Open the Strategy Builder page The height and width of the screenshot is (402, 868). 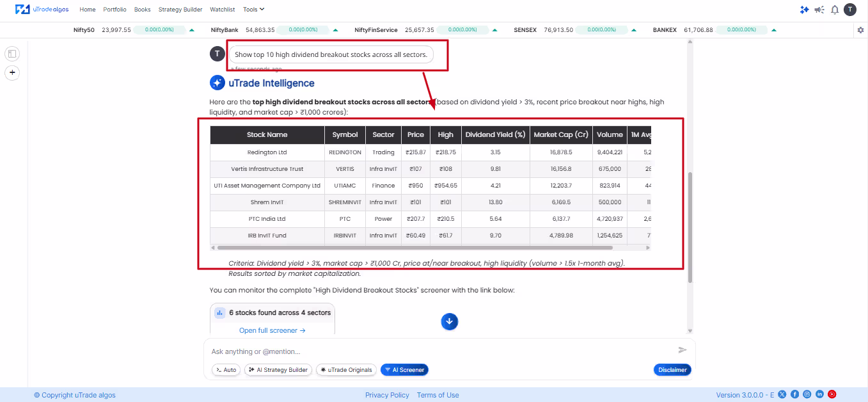180,10
